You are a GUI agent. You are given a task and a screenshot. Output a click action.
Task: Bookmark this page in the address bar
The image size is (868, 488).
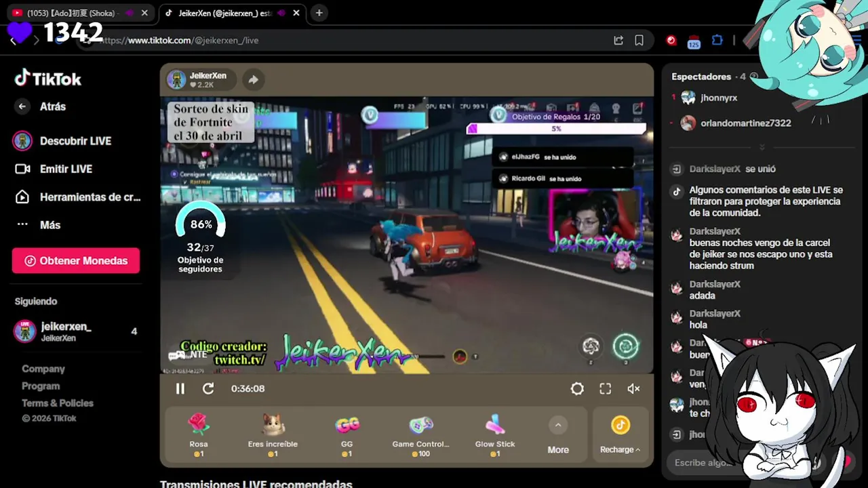639,40
